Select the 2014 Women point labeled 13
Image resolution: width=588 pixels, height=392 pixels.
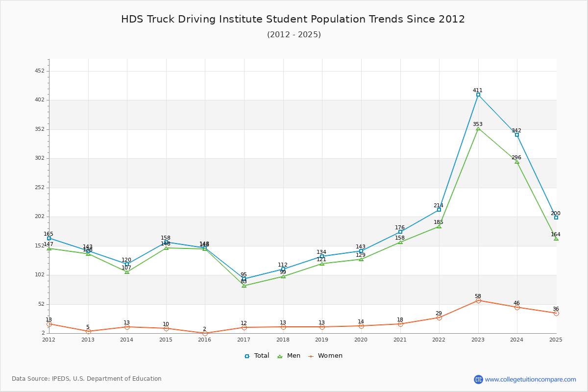(127, 327)
